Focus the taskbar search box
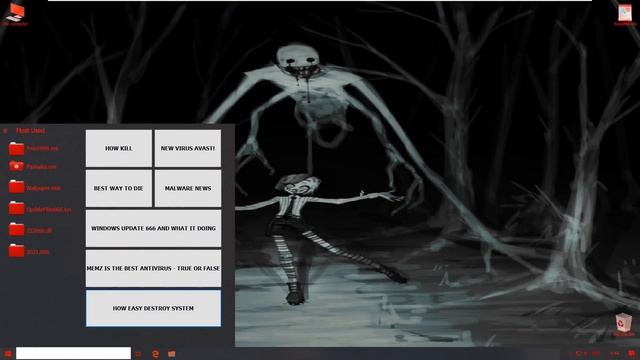 click(73, 353)
